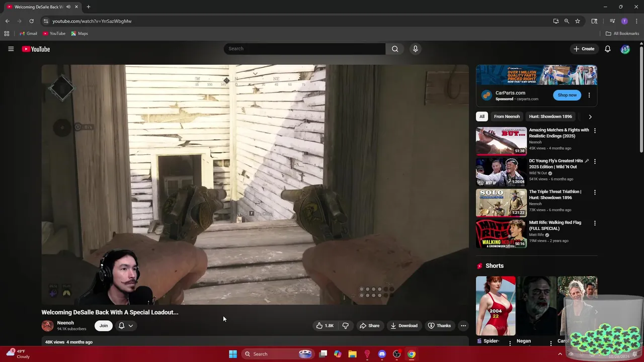
Task: Click the search magnifier button
Action: 395,49
